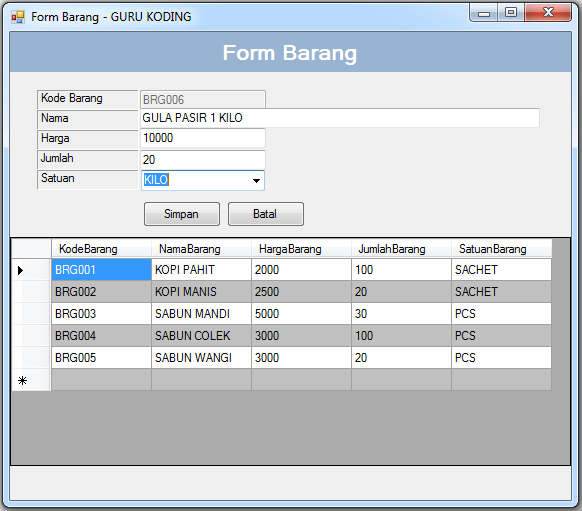
Task: Click the grid's top-left select-all header cell
Action: (31, 249)
